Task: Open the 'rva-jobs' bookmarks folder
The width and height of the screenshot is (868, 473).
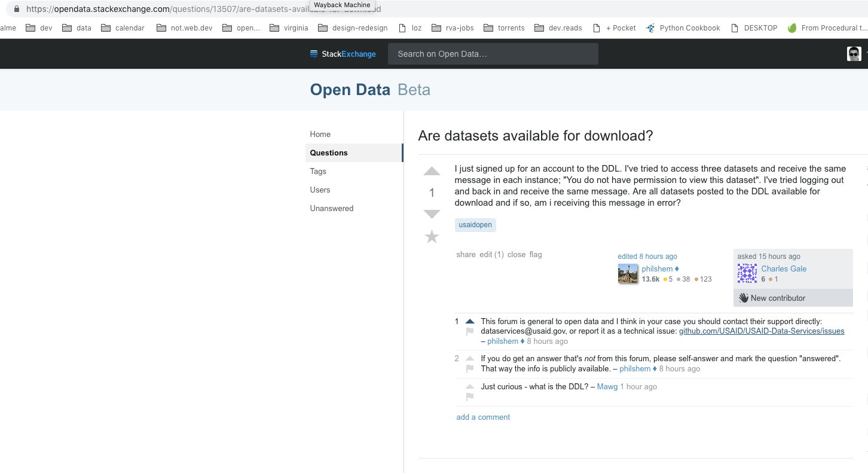Action: click(453, 28)
